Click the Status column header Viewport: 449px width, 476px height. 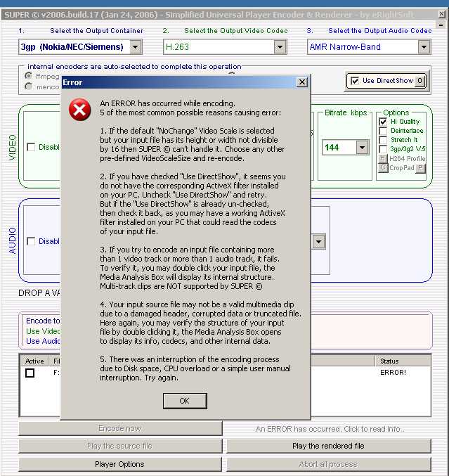403,361
